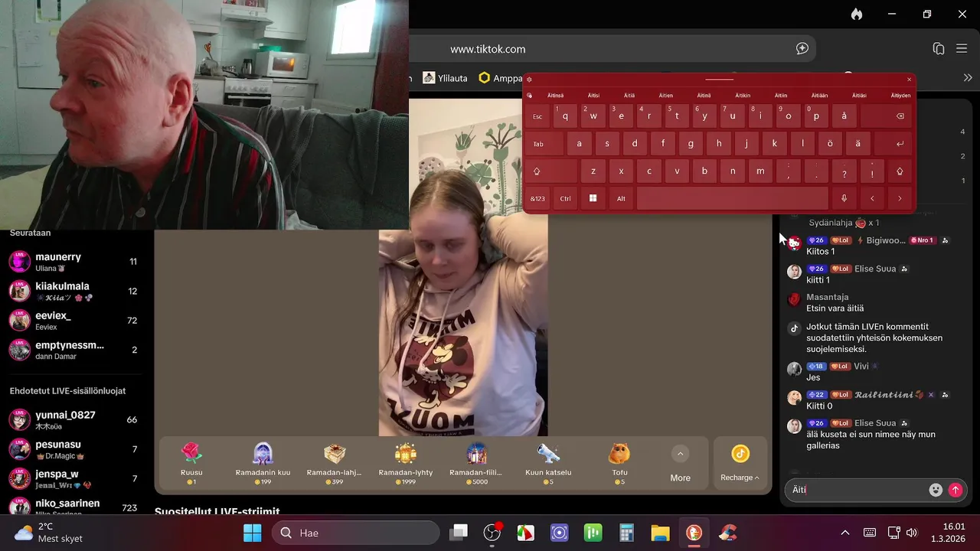Open File Explorer from the taskbar
The width and height of the screenshot is (980, 551).
tap(660, 533)
